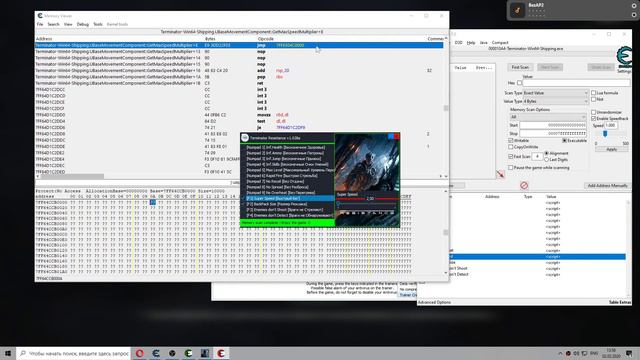Show hidden system tray icons
Screen dimensions: 640x360
click(560, 353)
